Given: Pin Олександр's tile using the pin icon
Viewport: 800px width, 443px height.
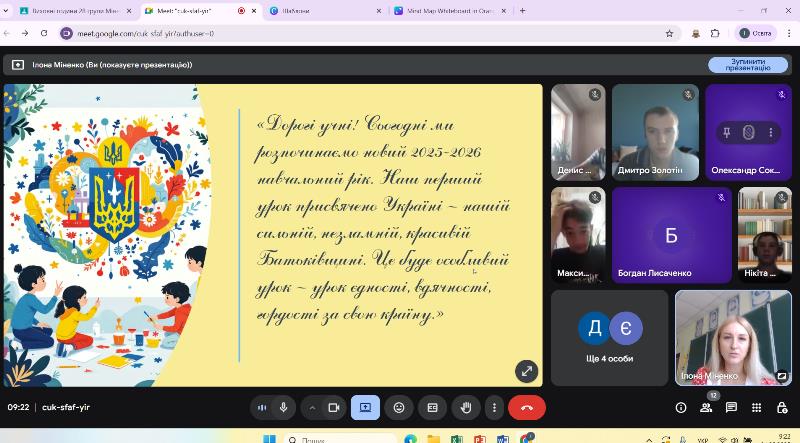Looking at the screenshot, I should [725, 133].
